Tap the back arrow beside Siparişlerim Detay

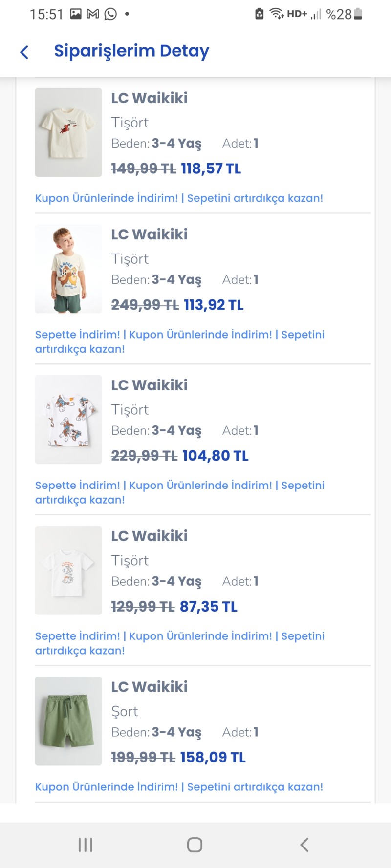[x=24, y=52]
